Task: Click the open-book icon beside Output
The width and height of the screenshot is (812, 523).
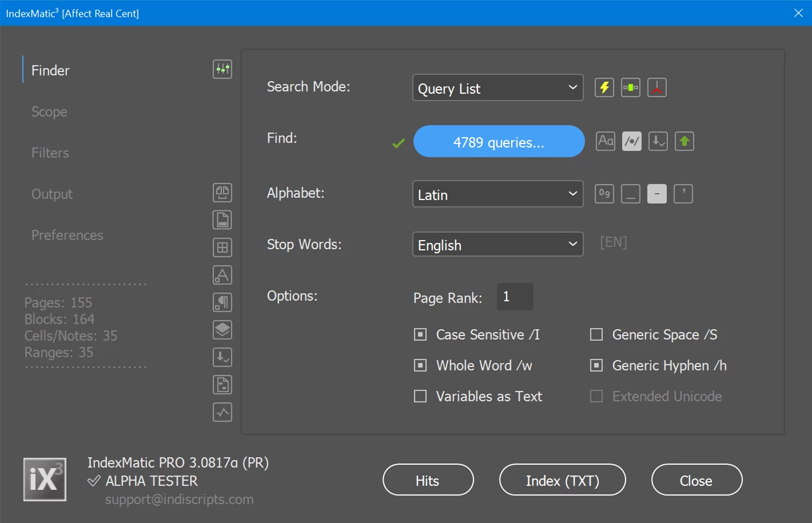Action: (222, 193)
